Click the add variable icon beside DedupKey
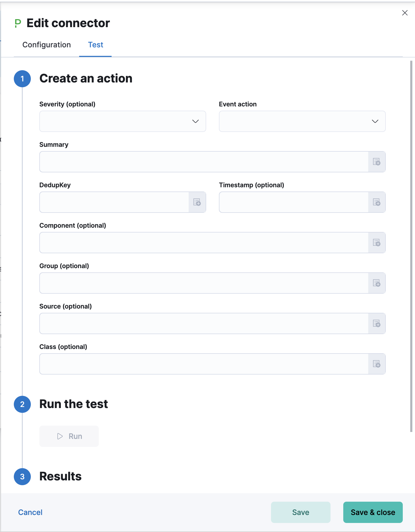This screenshot has height=532, width=415. click(x=197, y=202)
